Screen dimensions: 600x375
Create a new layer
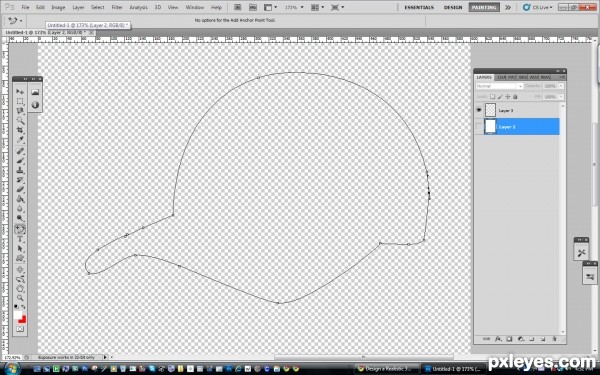tap(543, 339)
